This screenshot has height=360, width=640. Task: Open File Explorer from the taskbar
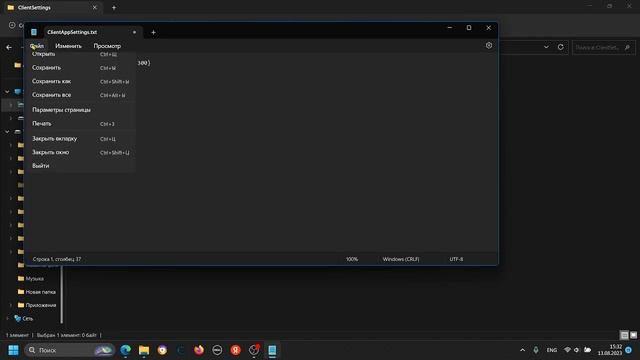tap(144, 350)
